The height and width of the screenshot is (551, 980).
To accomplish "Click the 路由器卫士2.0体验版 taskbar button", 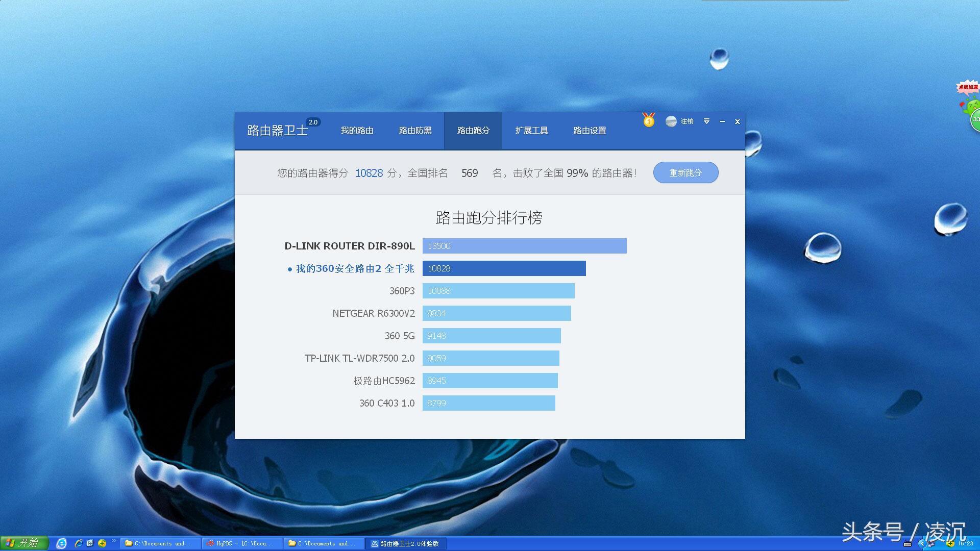I will pyautogui.click(x=406, y=543).
